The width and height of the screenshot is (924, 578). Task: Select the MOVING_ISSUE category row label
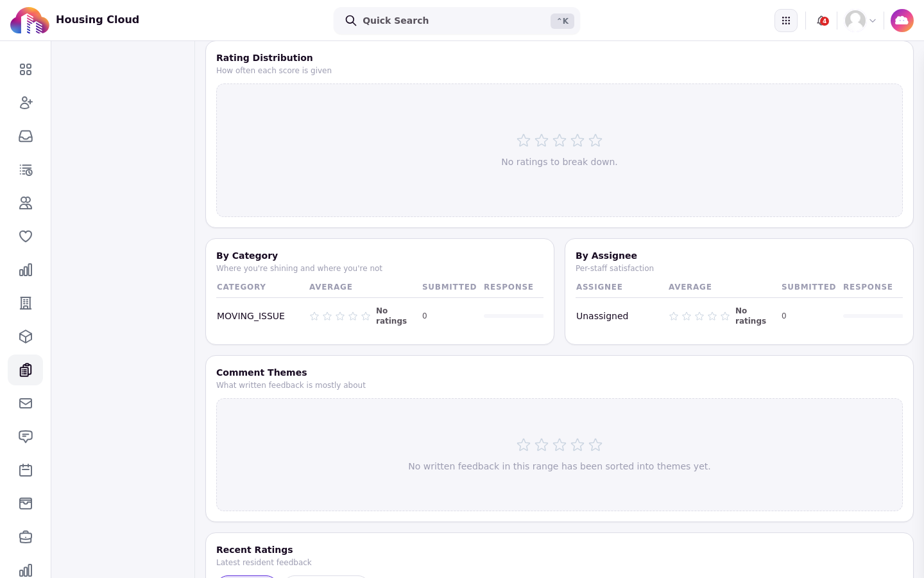click(x=251, y=316)
